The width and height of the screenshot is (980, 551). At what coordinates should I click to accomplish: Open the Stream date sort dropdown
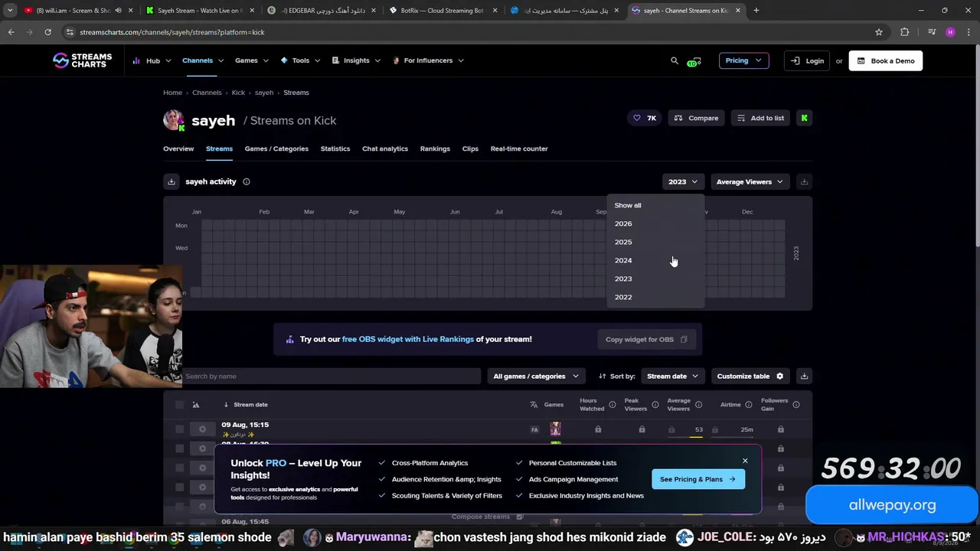[673, 376]
